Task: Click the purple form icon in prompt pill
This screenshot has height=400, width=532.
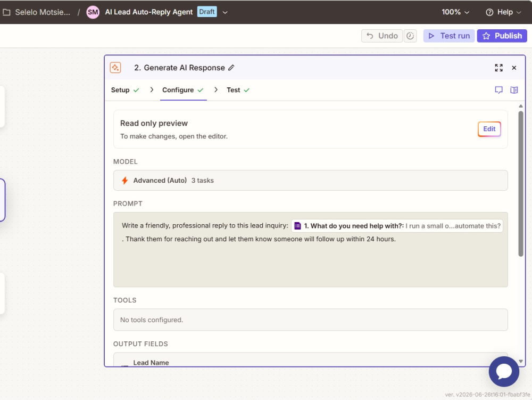Action: (297, 226)
